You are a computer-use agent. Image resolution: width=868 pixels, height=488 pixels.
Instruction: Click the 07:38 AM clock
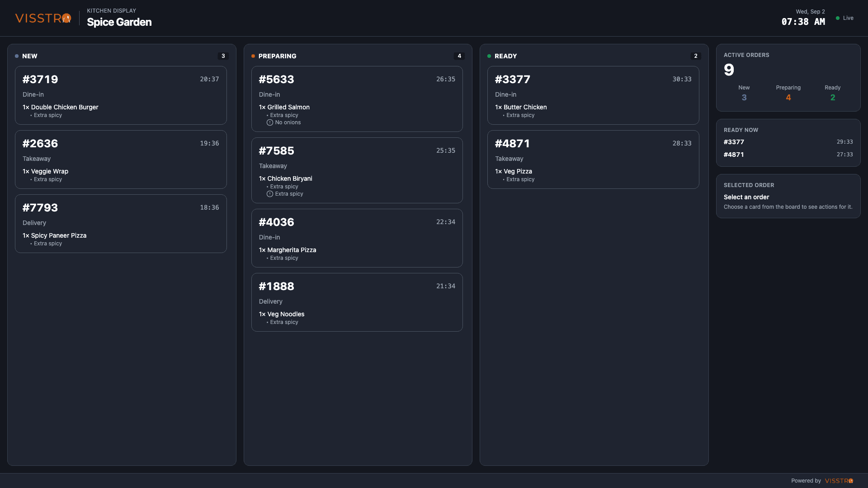803,22
